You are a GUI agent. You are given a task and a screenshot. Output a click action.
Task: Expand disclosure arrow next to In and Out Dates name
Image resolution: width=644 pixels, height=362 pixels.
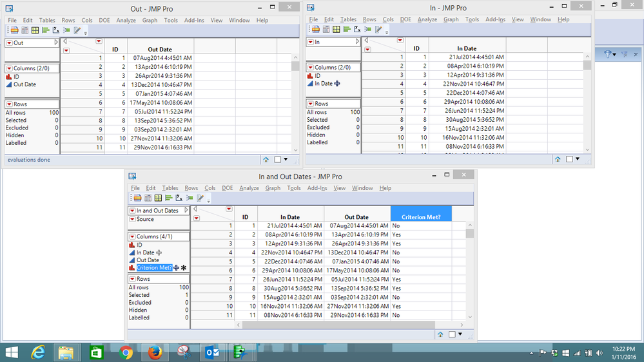(186, 210)
